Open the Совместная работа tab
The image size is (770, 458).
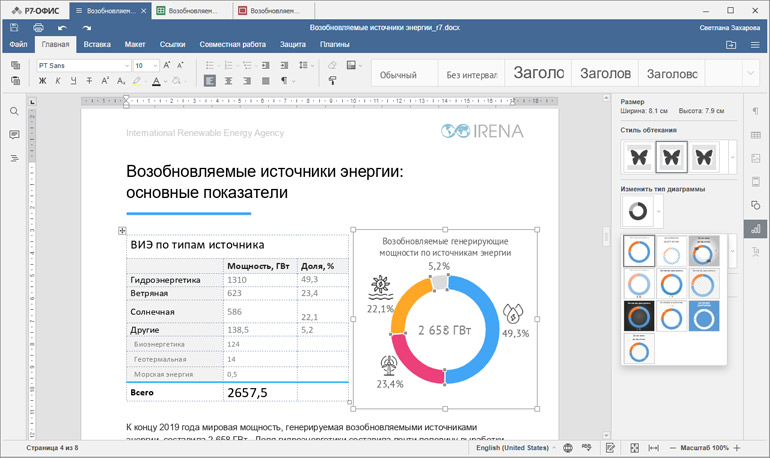coord(232,45)
